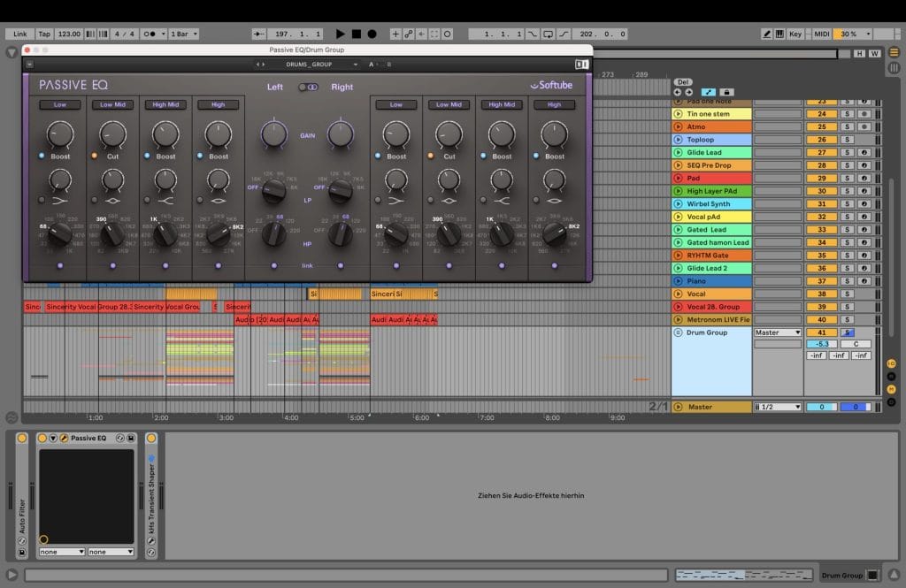Image resolution: width=906 pixels, height=588 pixels.
Task: Select Right channel Low Mid band tab
Action: (x=449, y=104)
